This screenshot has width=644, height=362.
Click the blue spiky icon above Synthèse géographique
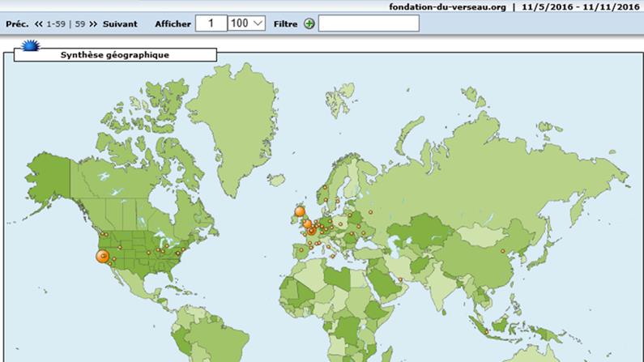coord(31,45)
